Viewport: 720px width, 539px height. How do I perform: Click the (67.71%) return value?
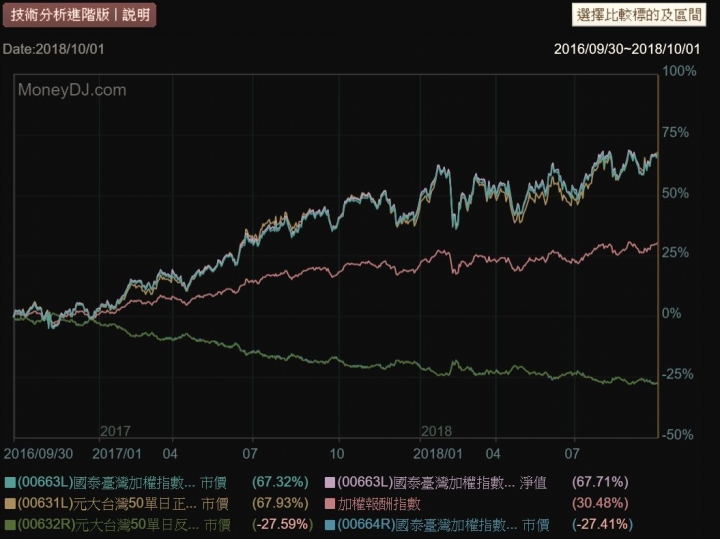pyautogui.click(x=600, y=482)
